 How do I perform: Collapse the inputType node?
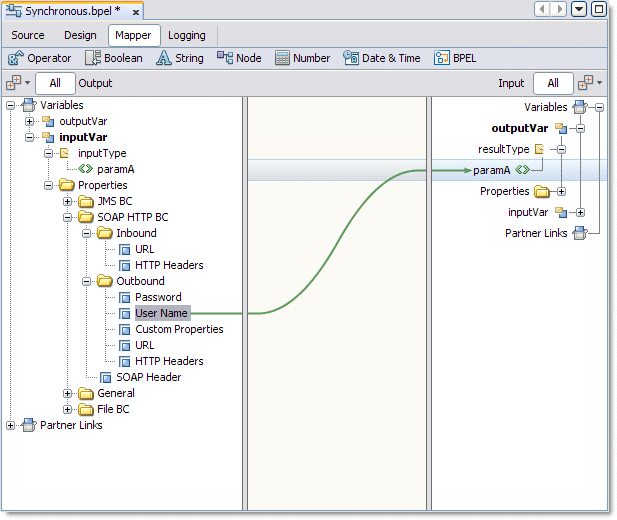click(48, 153)
